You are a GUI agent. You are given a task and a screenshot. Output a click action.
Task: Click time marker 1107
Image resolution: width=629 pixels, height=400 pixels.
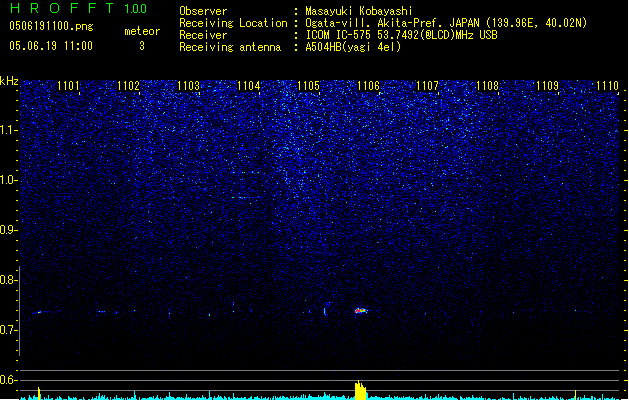point(428,85)
